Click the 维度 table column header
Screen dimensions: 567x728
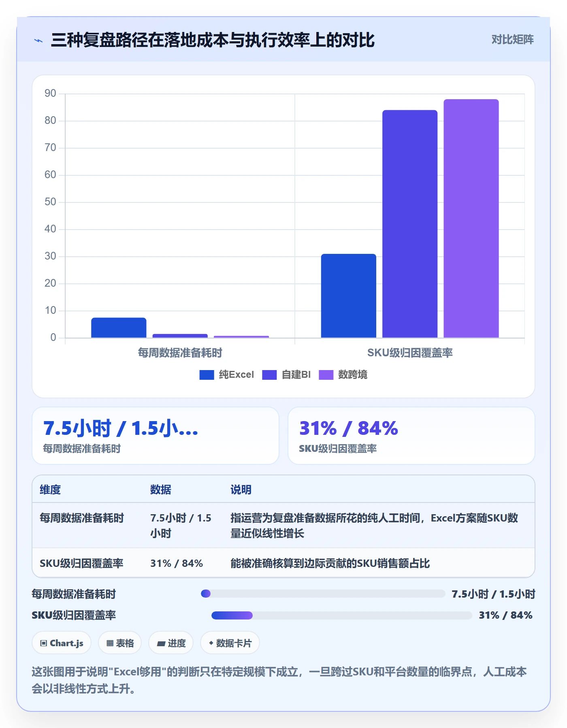(x=50, y=490)
